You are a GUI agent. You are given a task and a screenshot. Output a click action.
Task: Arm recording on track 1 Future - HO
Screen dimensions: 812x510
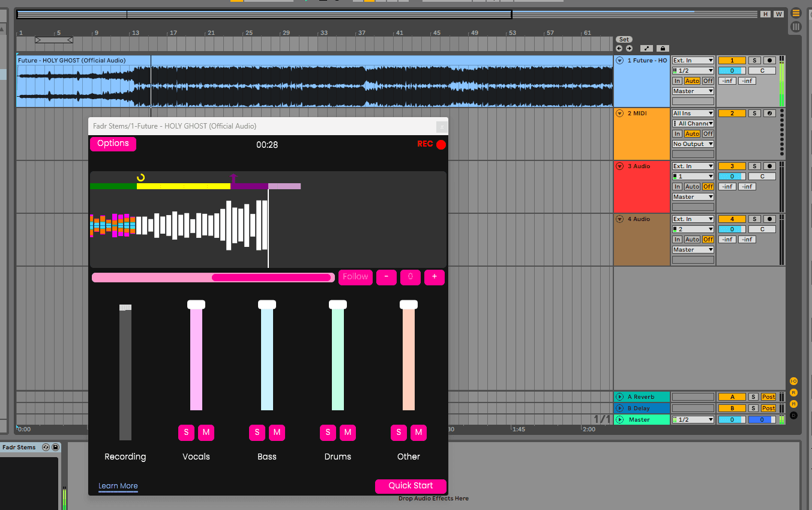[769, 60]
